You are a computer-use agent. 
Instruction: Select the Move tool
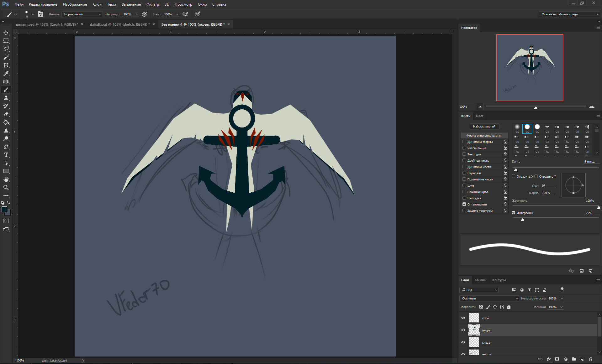point(6,33)
